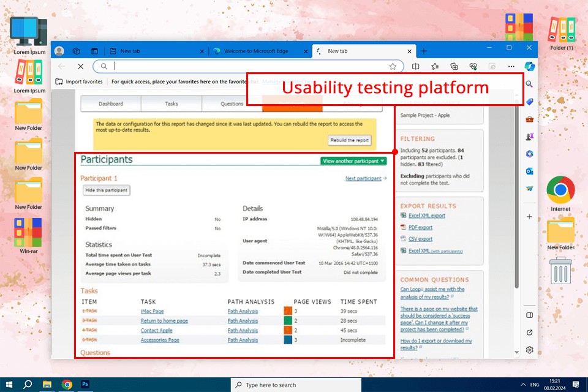Image resolution: width=588 pixels, height=392 pixels.
Task: Open Path Analysis for Contact Apple row
Action: pos(243,331)
